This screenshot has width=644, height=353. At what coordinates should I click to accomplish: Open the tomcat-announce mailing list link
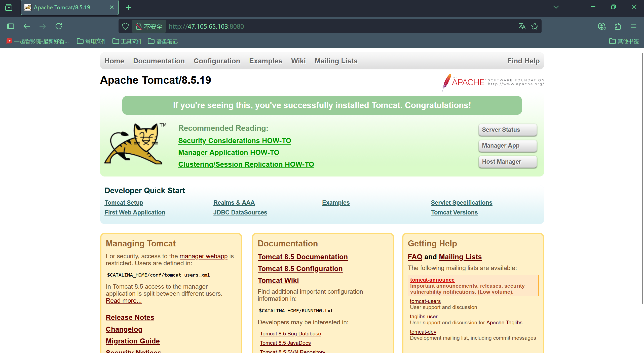tap(432, 280)
